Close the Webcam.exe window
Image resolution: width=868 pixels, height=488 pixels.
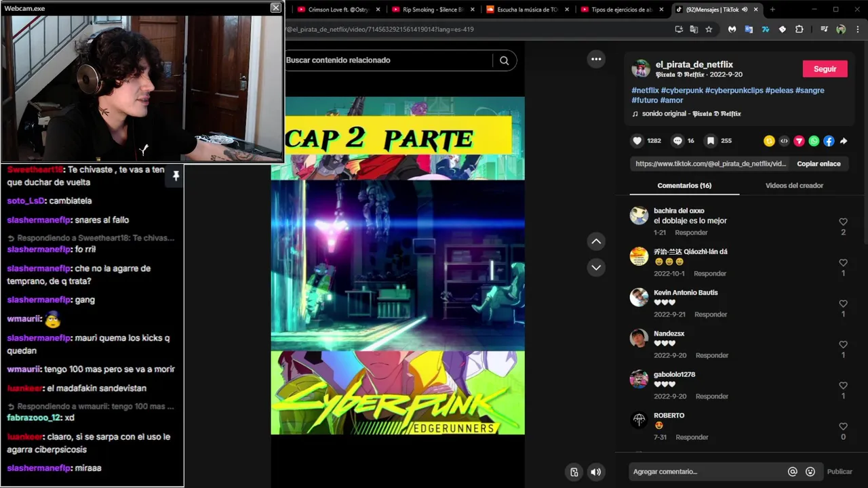[275, 7]
